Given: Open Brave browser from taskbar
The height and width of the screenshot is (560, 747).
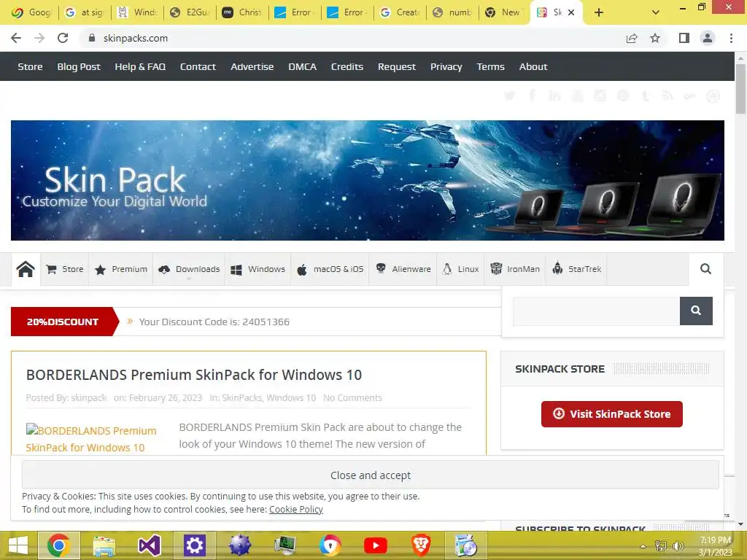Looking at the screenshot, I should pos(421,545).
